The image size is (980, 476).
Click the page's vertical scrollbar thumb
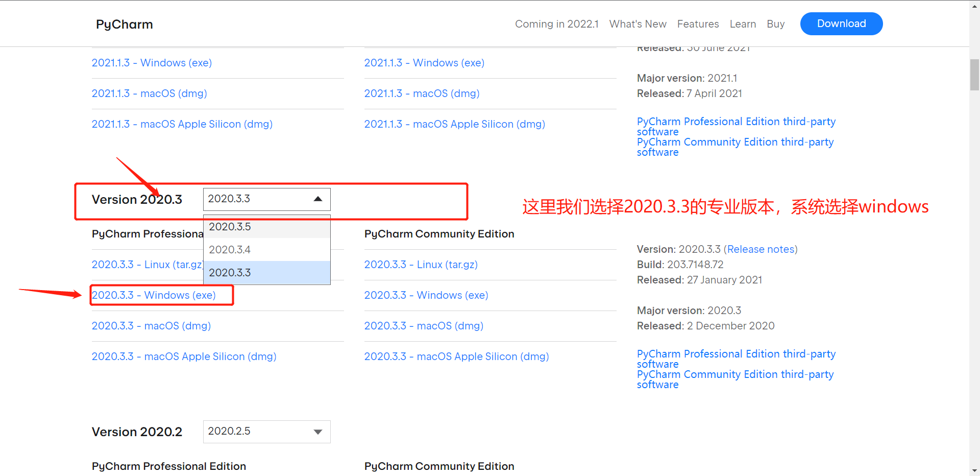[x=974, y=75]
